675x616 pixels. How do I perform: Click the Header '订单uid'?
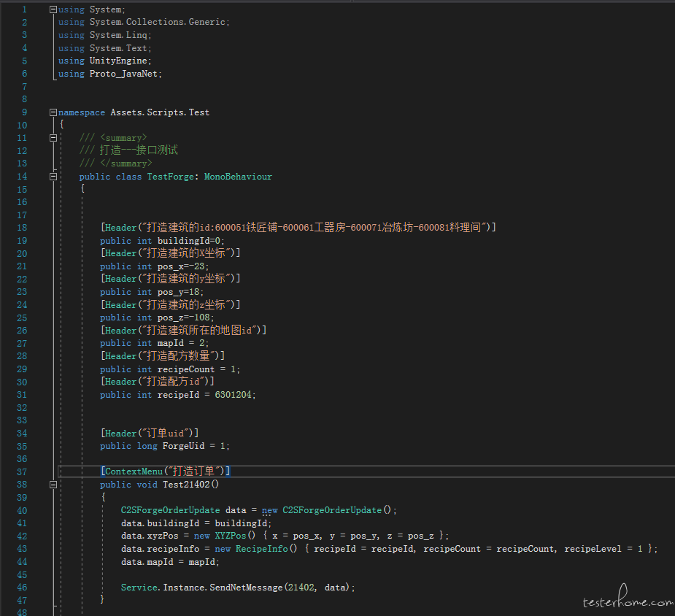pos(150,433)
